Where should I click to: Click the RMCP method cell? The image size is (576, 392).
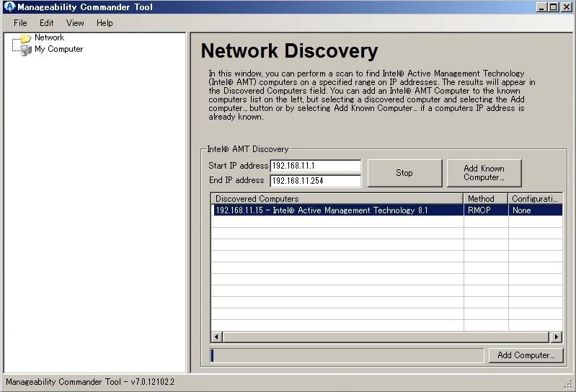coord(486,210)
